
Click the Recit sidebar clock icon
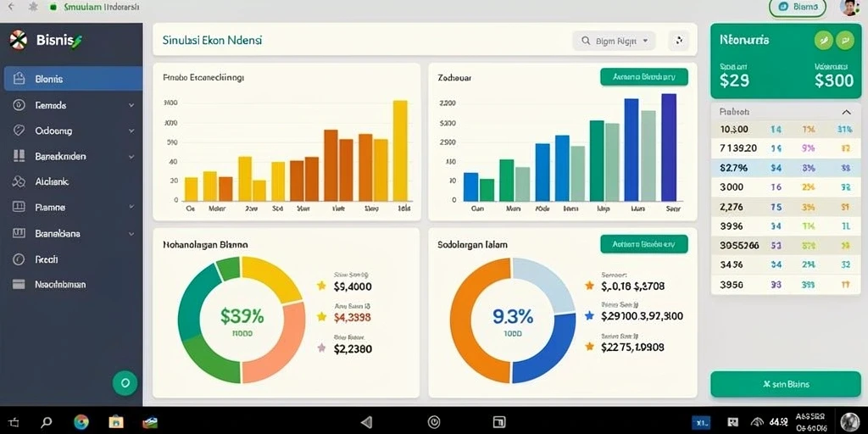pyautogui.click(x=19, y=259)
